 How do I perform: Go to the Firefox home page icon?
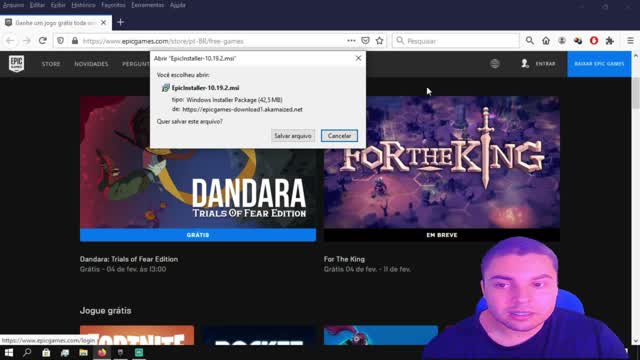[x=546, y=41]
